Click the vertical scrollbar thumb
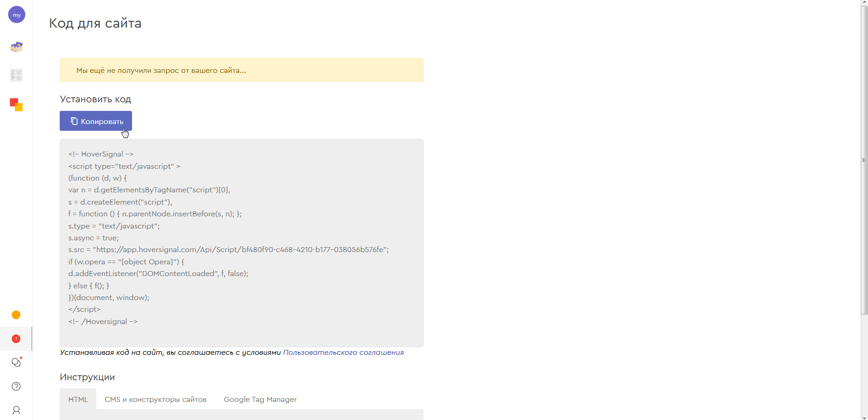Viewport: 868px width, 420px height. coord(864,160)
